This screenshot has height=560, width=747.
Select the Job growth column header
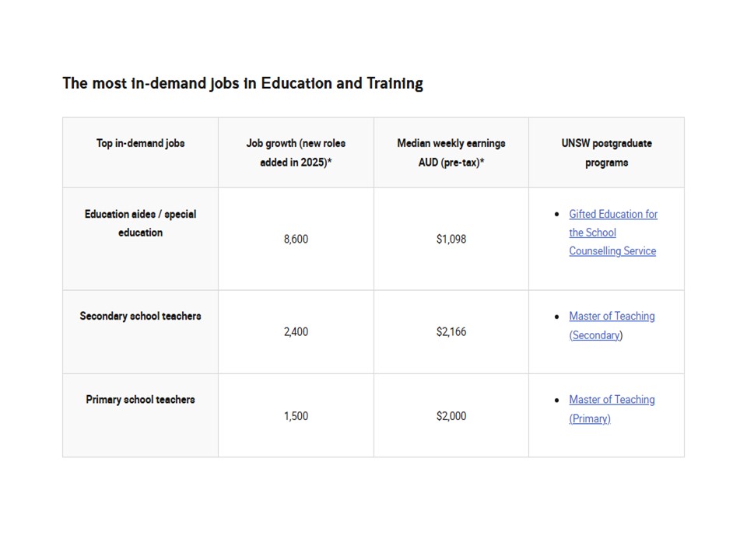296,153
